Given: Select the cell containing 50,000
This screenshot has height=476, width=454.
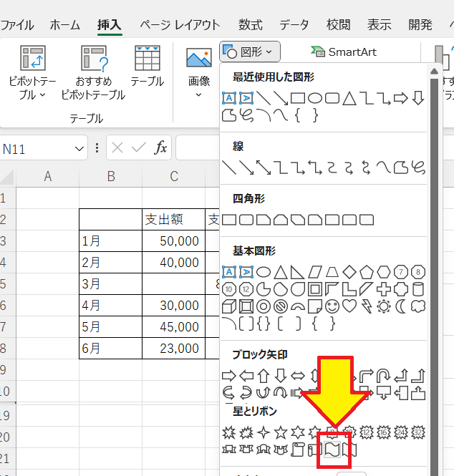Looking at the screenshot, I should pyautogui.click(x=173, y=241).
